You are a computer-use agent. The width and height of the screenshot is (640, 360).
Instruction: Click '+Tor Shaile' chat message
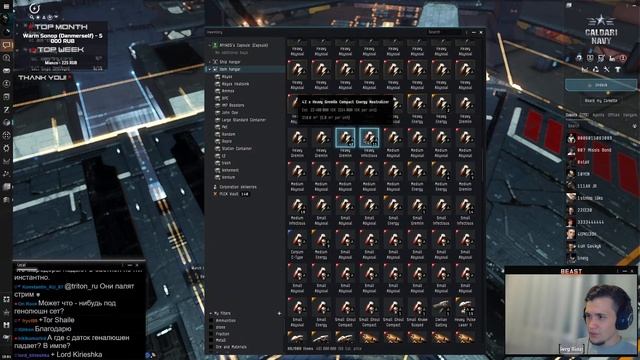coord(57,320)
